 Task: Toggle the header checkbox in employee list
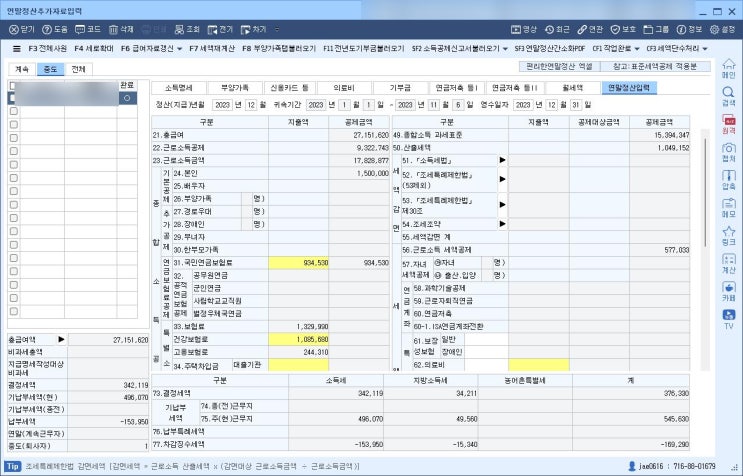pos(13,86)
